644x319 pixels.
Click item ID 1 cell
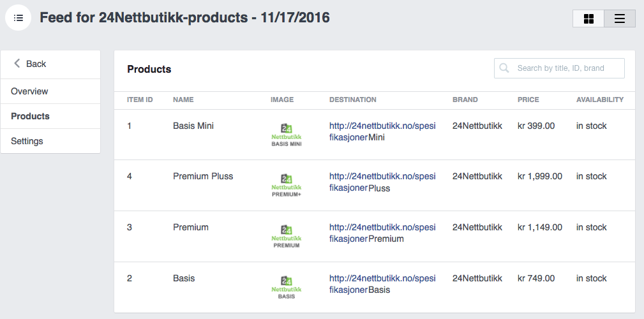[130, 126]
